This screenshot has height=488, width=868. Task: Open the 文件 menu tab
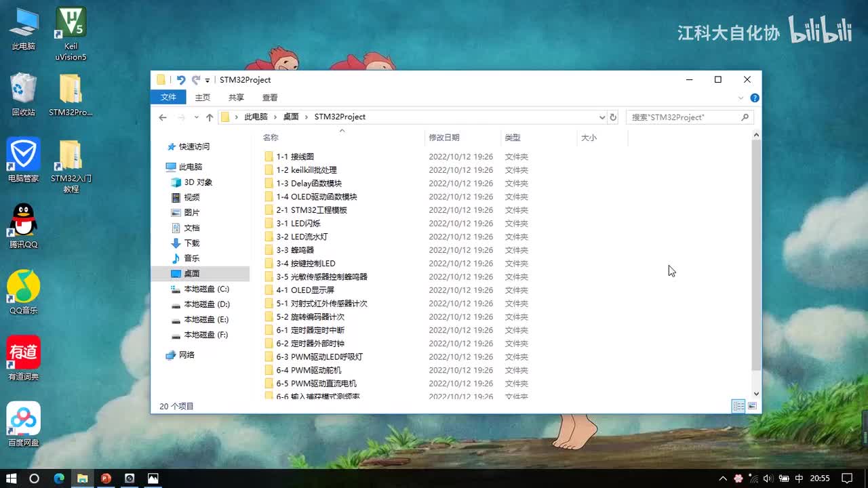[x=169, y=98]
